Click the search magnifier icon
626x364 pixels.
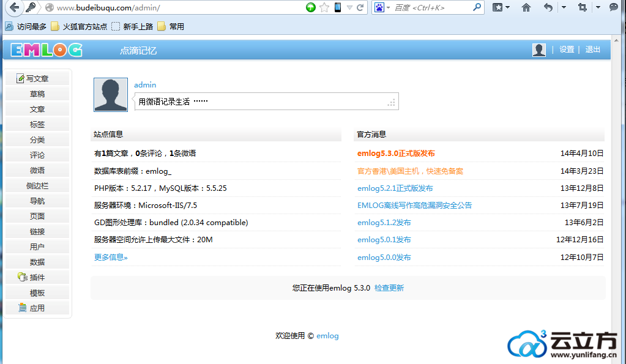[477, 7]
